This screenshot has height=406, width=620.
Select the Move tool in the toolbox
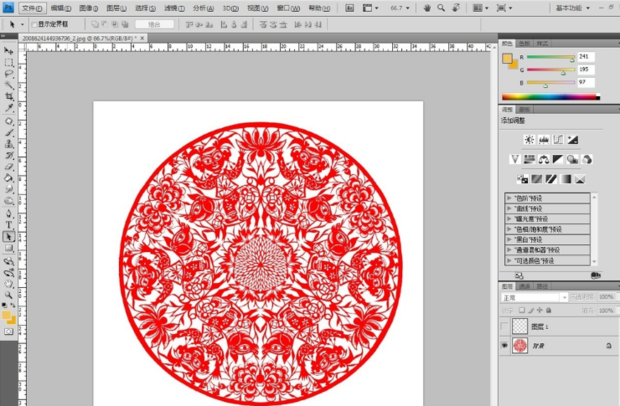[x=9, y=50]
